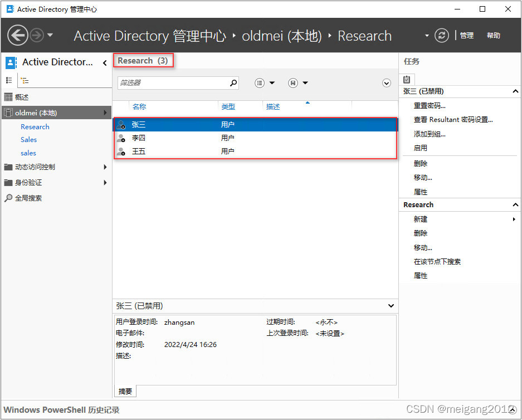Click 王五's user icon
Image resolution: width=522 pixels, height=420 pixels.
(x=121, y=152)
